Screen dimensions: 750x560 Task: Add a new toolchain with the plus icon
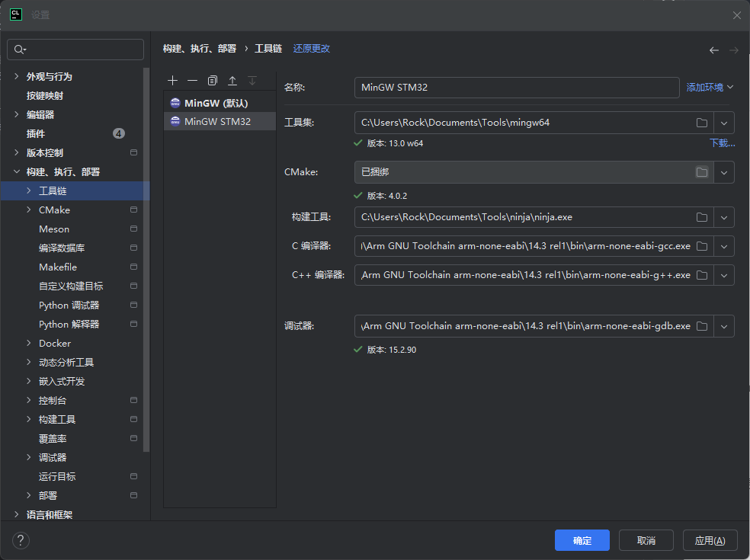(x=172, y=80)
